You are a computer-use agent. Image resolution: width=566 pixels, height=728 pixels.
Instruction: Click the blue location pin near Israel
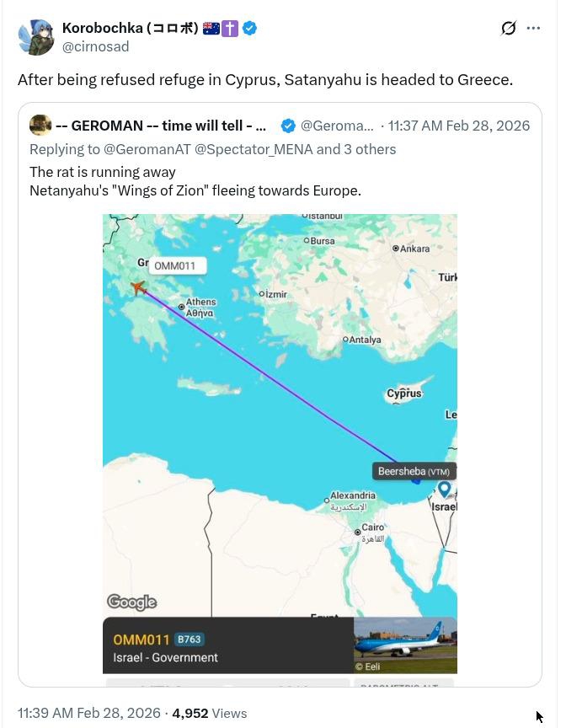point(444,489)
